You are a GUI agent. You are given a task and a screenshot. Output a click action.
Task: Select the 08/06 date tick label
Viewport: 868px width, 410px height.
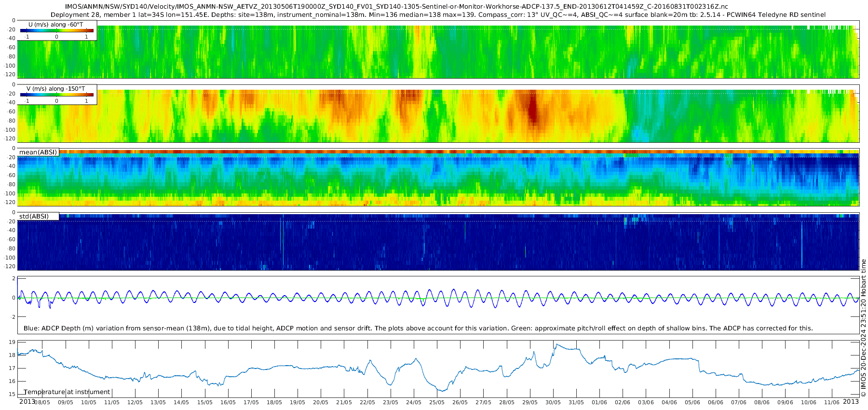coord(761,402)
